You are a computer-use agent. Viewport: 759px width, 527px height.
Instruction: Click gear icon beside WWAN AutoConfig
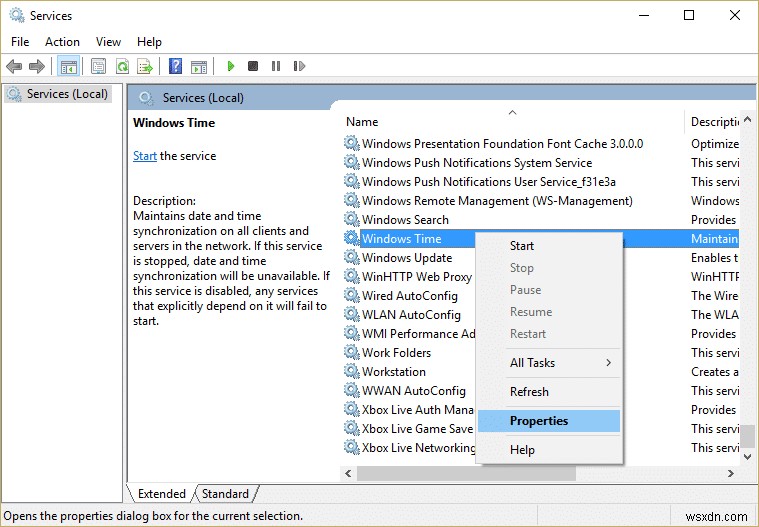pyautogui.click(x=352, y=390)
